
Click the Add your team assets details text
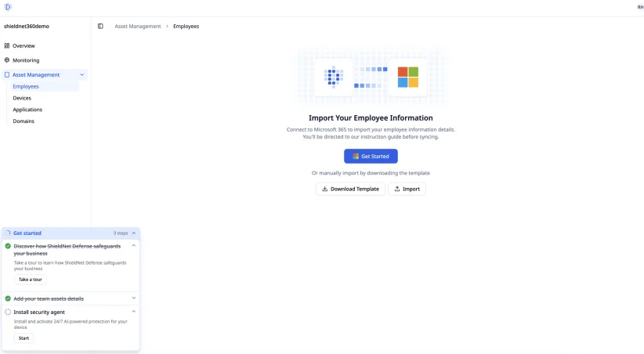[49, 298]
